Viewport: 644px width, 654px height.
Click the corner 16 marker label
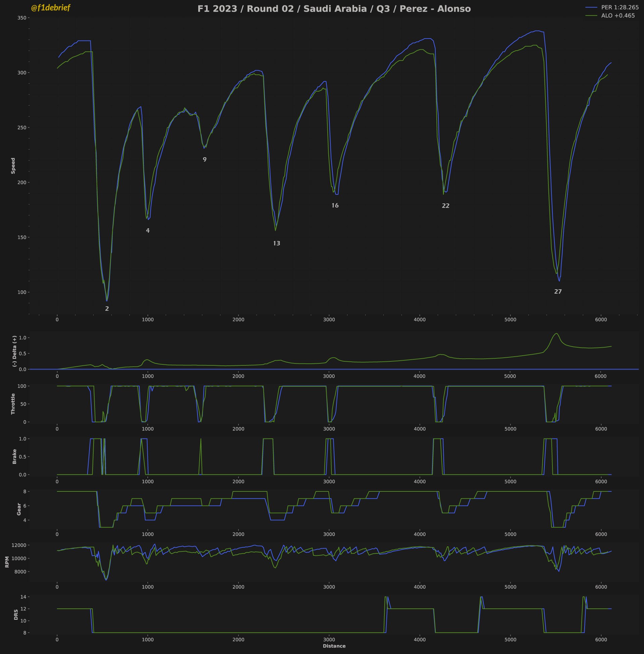point(335,205)
